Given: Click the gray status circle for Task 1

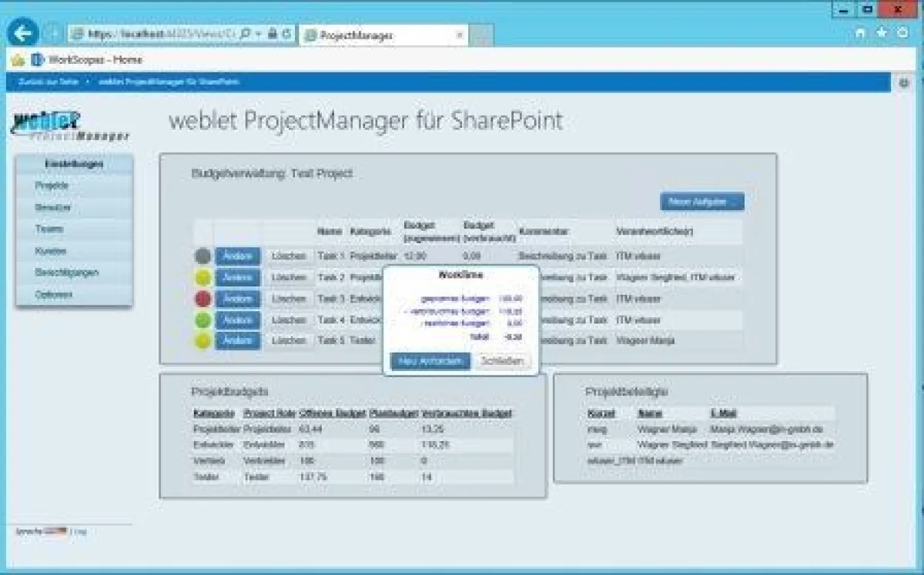Looking at the screenshot, I should click(203, 256).
